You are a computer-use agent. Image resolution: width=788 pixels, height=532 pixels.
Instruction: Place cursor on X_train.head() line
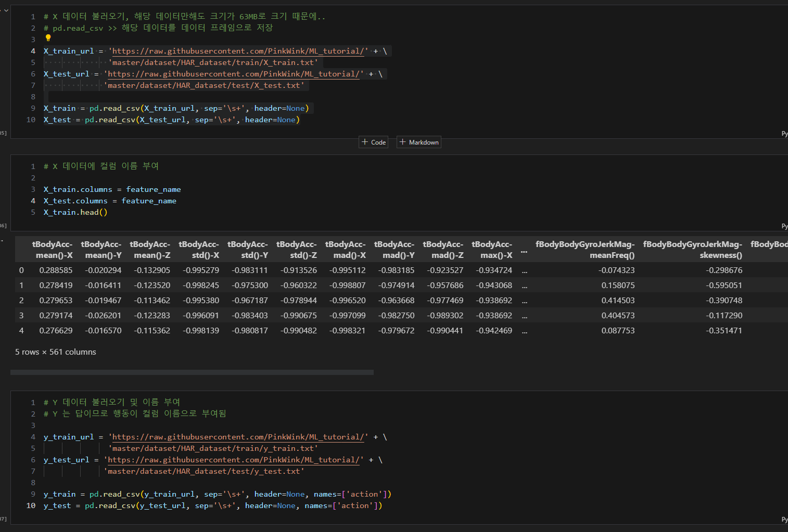pyautogui.click(x=75, y=212)
